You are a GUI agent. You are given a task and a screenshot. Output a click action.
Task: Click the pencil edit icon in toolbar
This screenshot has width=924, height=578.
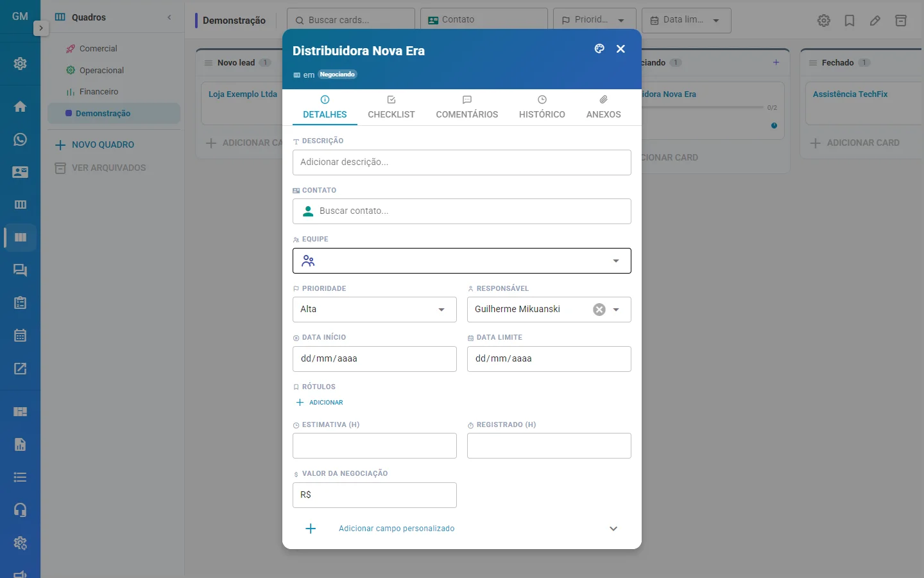coord(875,21)
